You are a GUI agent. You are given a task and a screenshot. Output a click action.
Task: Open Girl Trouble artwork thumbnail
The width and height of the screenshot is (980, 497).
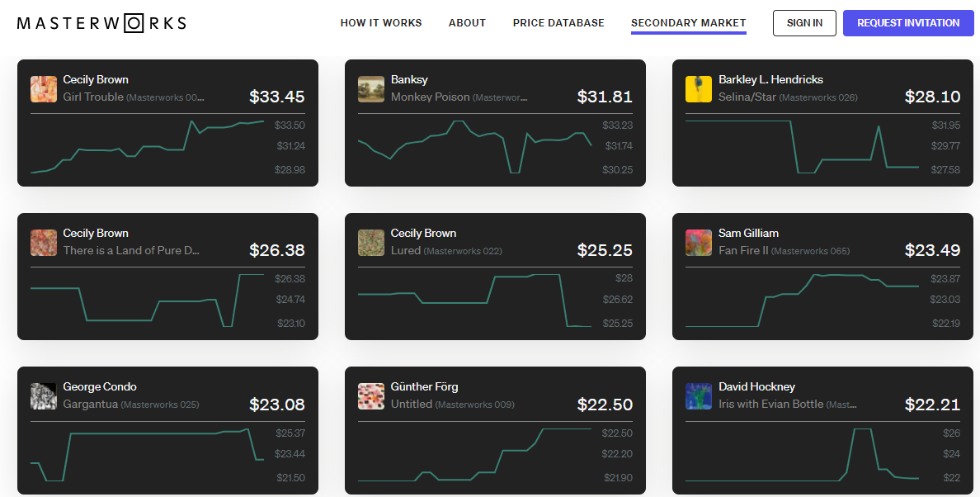pos(44,89)
